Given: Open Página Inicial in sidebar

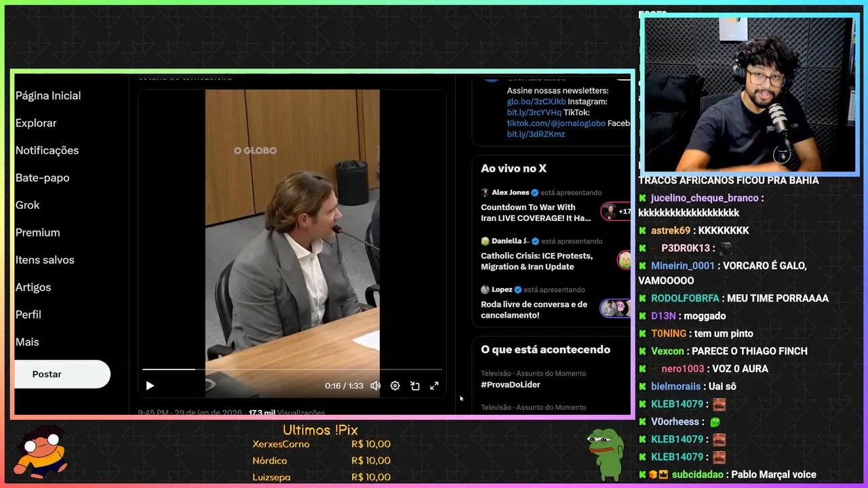Looking at the screenshot, I should pyautogui.click(x=48, y=96).
